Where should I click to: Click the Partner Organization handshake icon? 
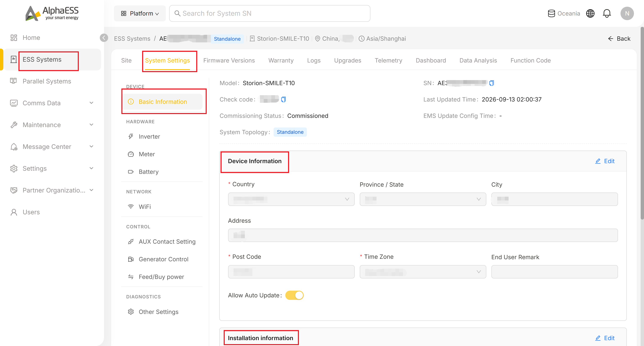(14, 190)
